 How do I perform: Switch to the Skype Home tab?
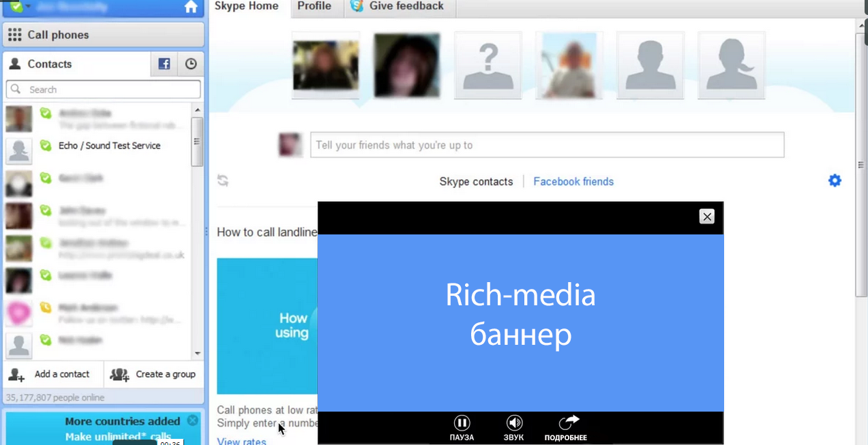coord(247,6)
